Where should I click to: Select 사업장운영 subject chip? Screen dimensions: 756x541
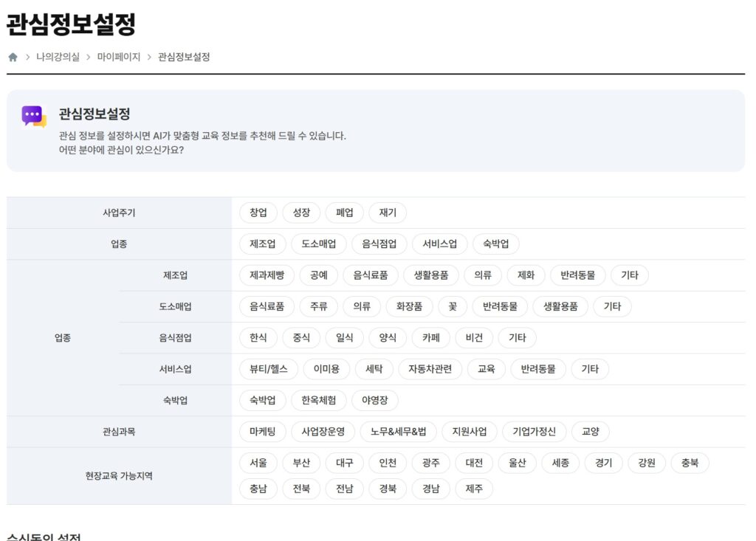[x=323, y=432]
